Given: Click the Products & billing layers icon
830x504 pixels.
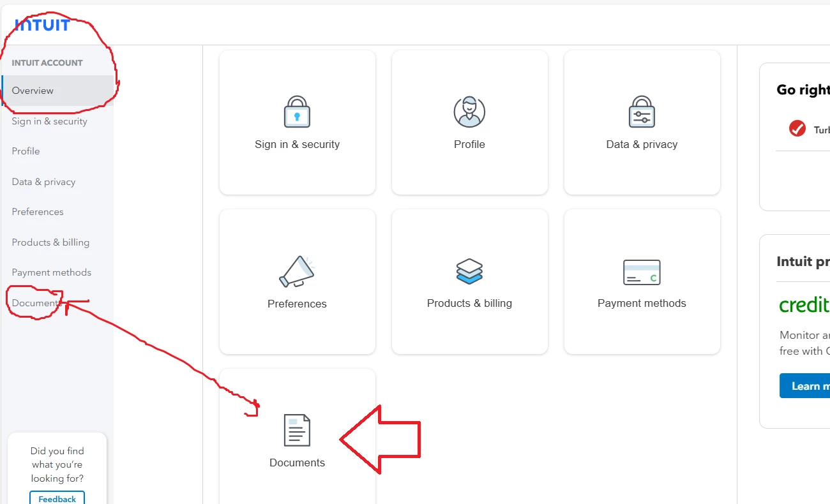Looking at the screenshot, I should [469, 271].
